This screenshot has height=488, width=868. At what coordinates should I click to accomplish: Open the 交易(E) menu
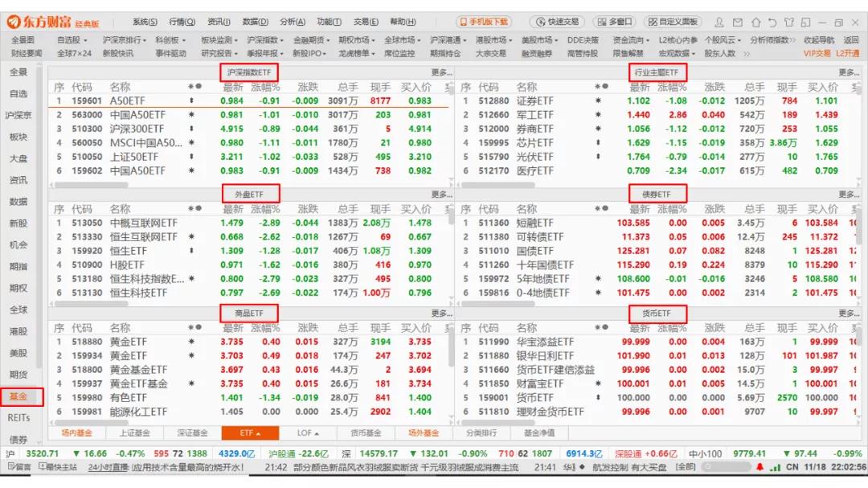tap(366, 23)
